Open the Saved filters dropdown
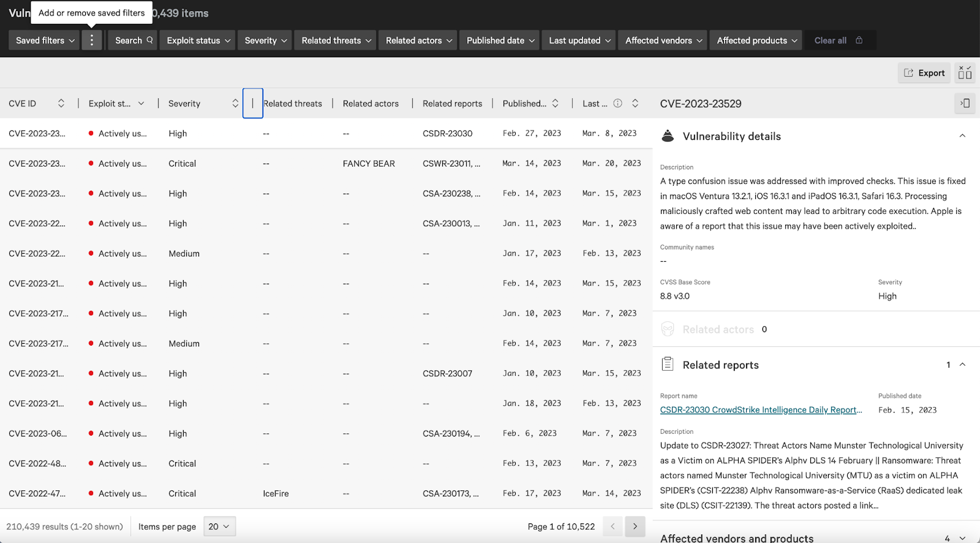Screen dimensions: 980x543 pyautogui.click(x=45, y=40)
